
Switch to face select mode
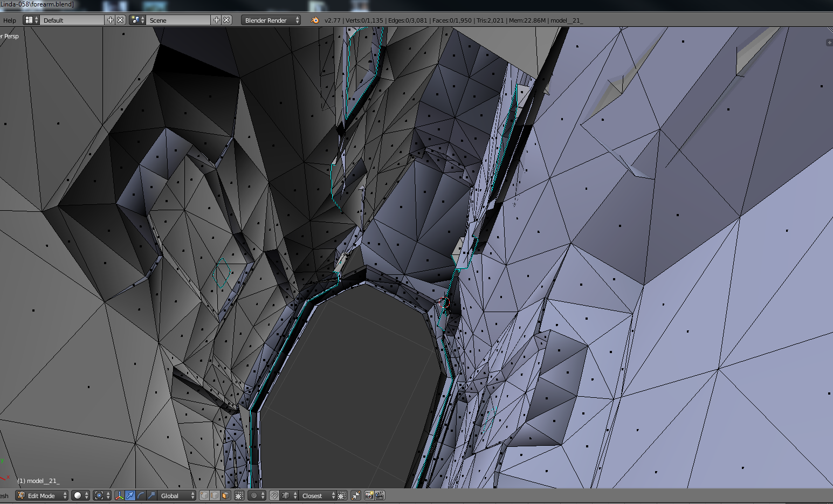coord(225,495)
